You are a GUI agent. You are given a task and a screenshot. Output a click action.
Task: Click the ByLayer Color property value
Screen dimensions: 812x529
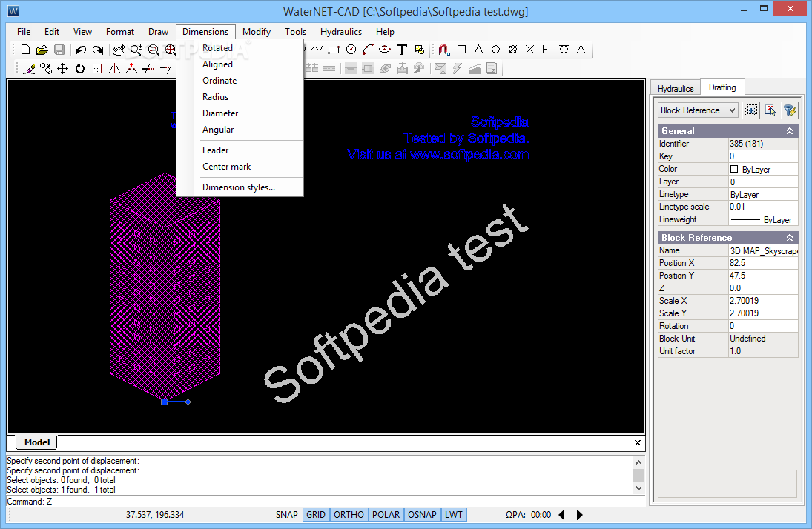(x=763, y=169)
